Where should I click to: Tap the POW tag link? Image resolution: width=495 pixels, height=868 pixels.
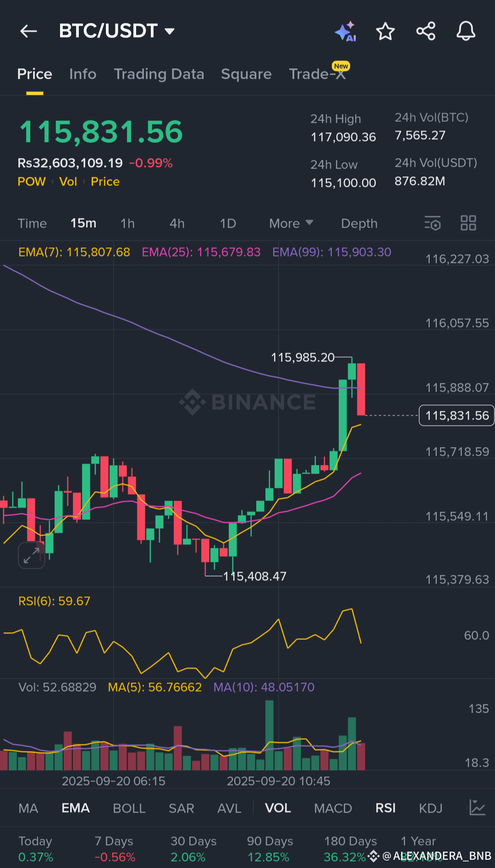32,182
